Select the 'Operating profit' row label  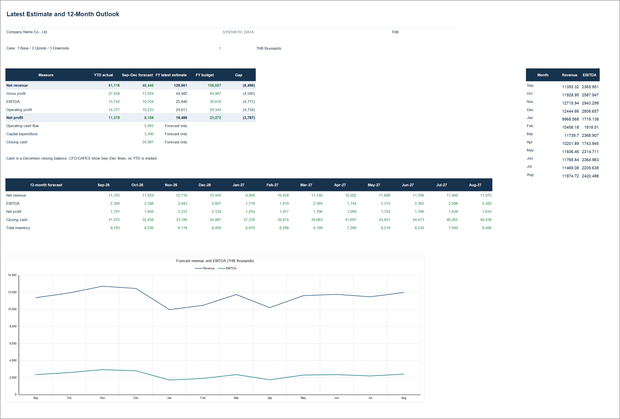coord(19,110)
